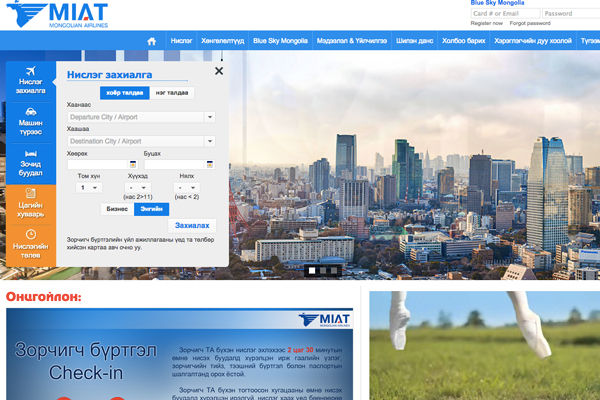The image size is (600, 400).
Task: Select the нэг талдаа one-way option
Action: pyautogui.click(x=172, y=93)
